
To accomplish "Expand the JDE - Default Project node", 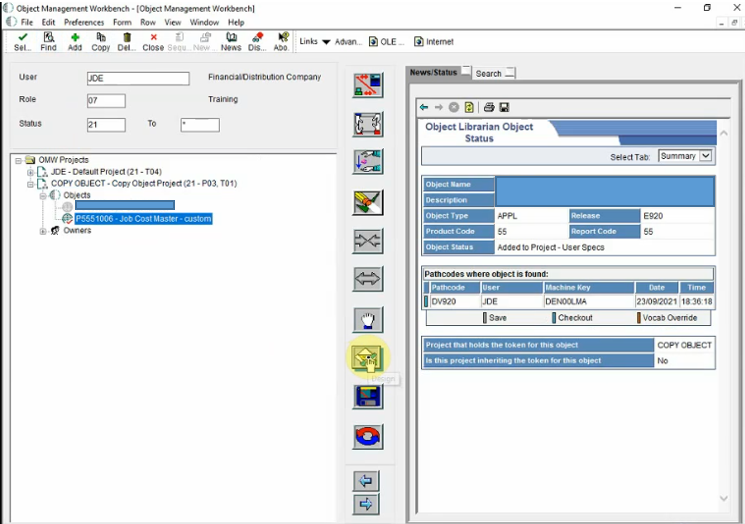I will click(30, 172).
